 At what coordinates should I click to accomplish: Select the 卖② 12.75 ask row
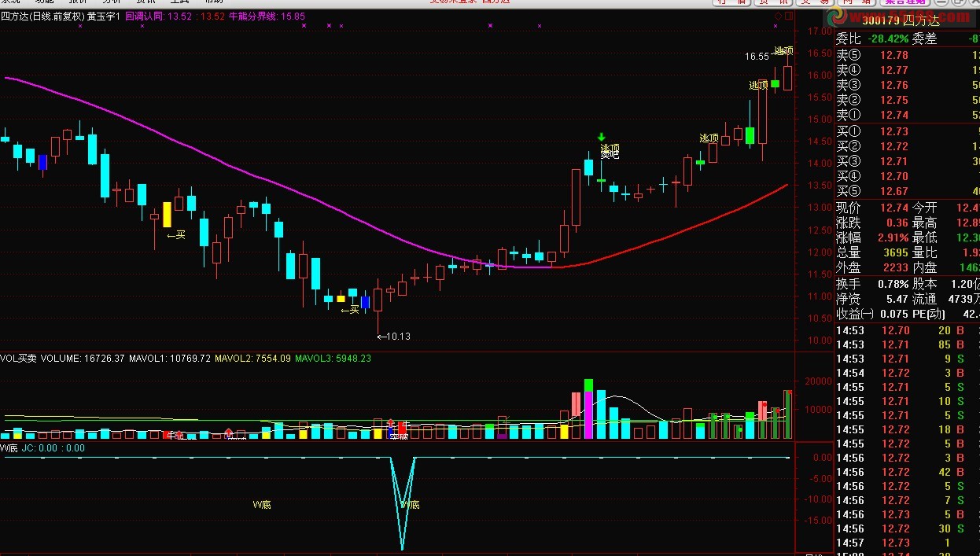pyautogui.click(x=908, y=100)
